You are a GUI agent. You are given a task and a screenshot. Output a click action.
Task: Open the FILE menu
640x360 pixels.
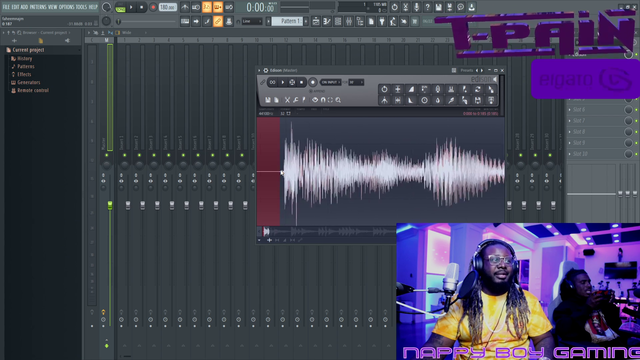click(x=6, y=7)
